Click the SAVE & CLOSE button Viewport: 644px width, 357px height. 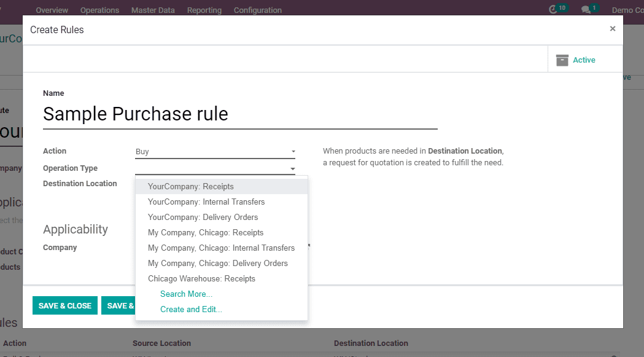click(65, 305)
